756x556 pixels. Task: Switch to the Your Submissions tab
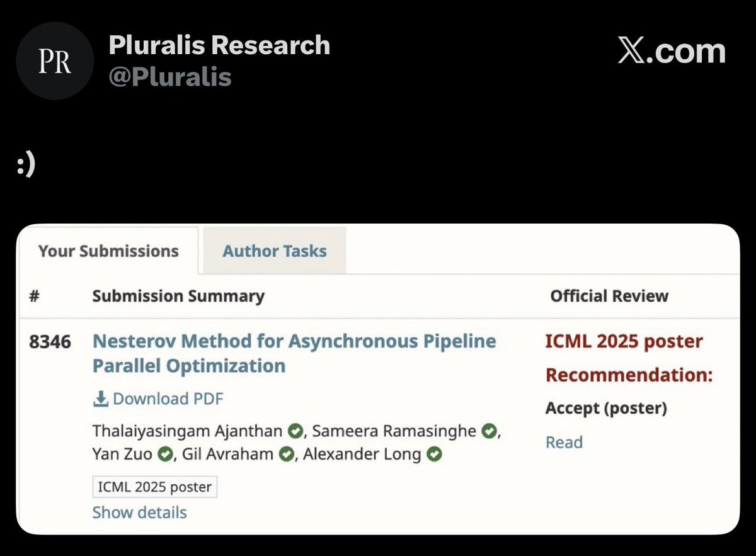point(108,251)
